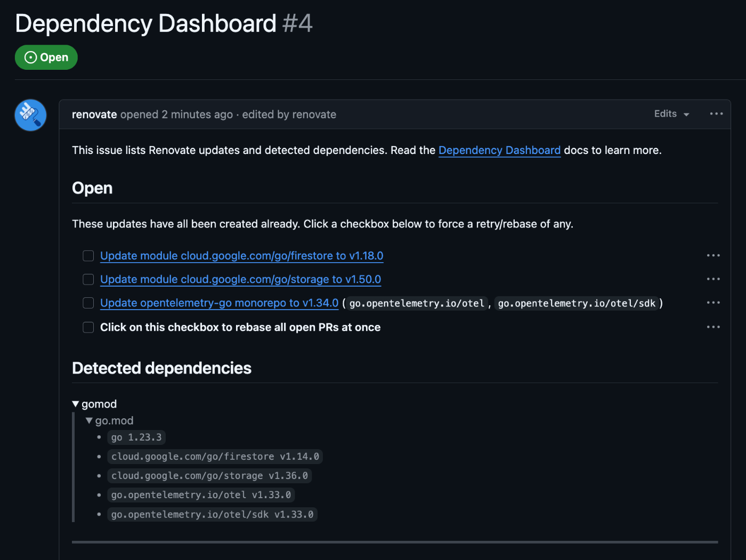Enable the rebase all open PRs checkbox

click(88, 327)
